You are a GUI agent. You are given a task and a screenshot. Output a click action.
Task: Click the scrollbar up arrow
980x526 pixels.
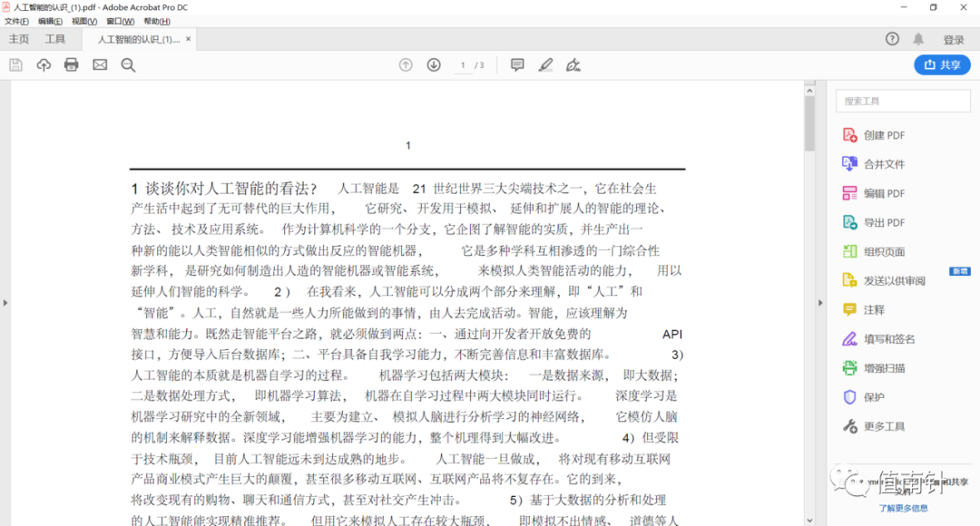click(x=809, y=91)
